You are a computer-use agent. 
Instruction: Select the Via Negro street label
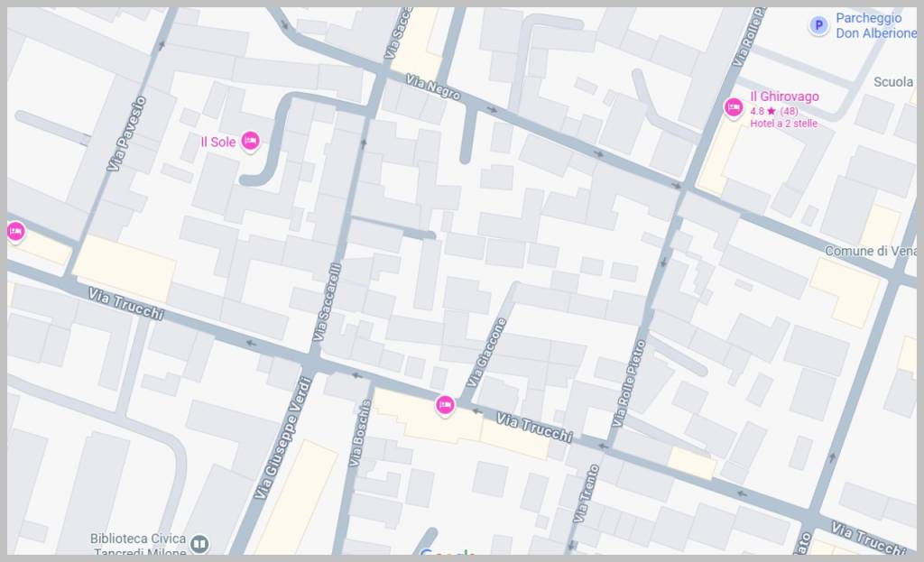point(433,88)
